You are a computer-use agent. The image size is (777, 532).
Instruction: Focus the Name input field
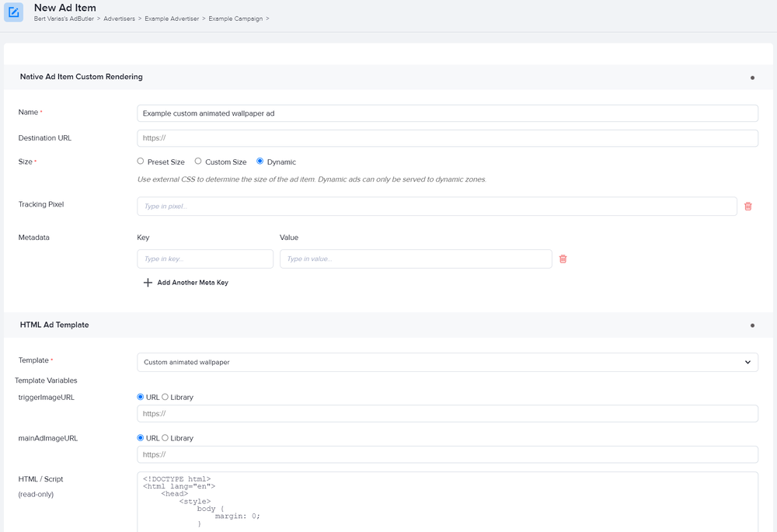[x=448, y=113]
